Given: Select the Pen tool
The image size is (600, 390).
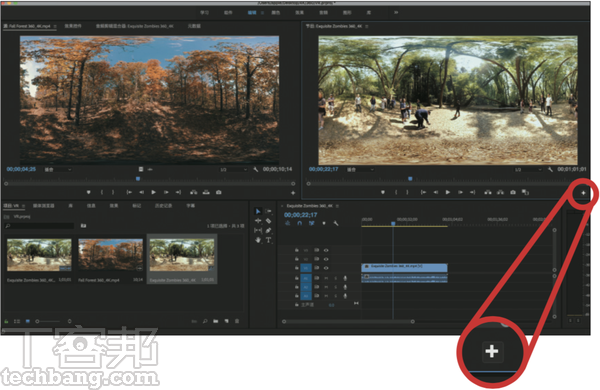Looking at the screenshot, I should 268,230.
